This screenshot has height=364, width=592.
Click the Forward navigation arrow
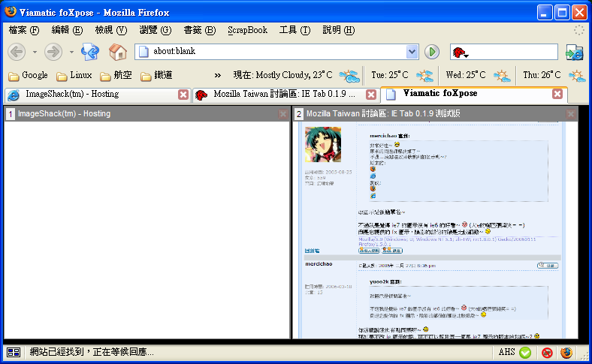pos(53,52)
